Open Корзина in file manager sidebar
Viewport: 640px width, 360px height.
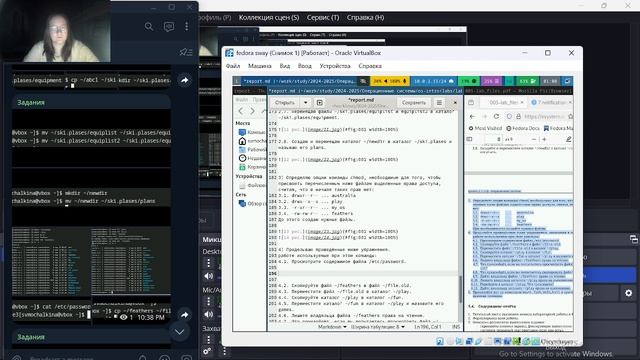coord(251,167)
